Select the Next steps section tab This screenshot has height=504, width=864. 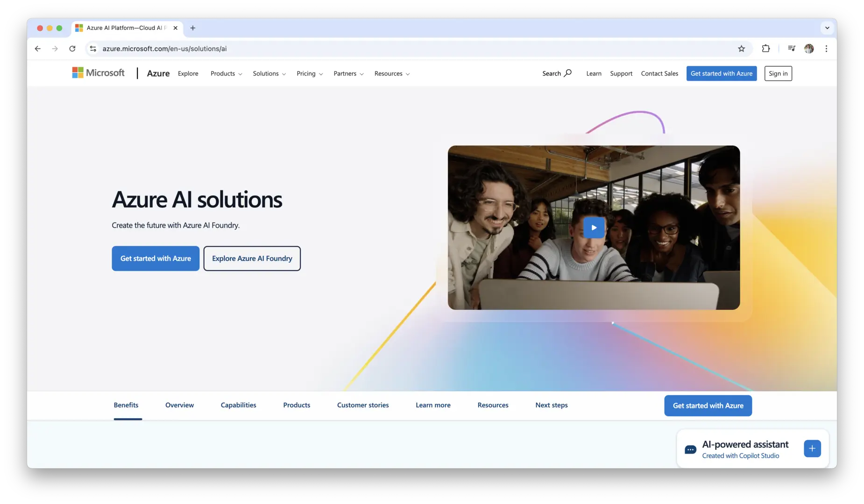pyautogui.click(x=552, y=405)
